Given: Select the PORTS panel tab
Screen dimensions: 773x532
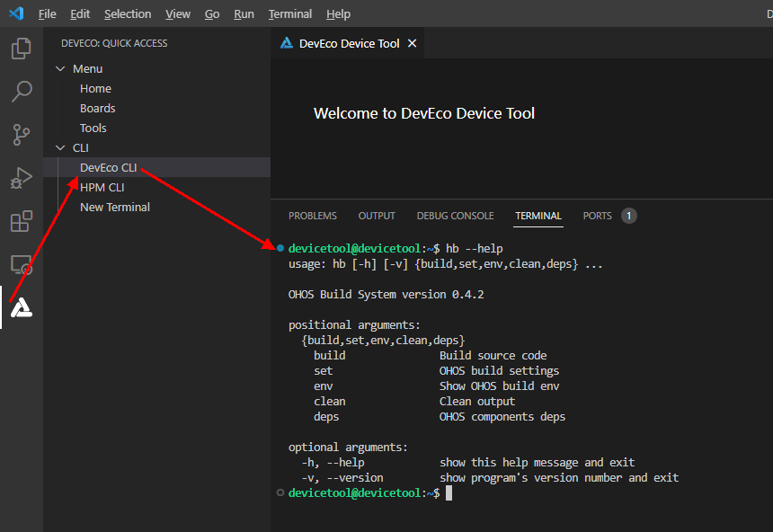Looking at the screenshot, I should [597, 216].
